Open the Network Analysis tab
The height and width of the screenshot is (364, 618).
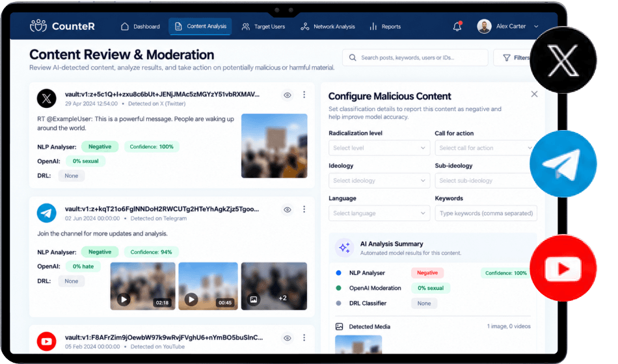coord(328,27)
